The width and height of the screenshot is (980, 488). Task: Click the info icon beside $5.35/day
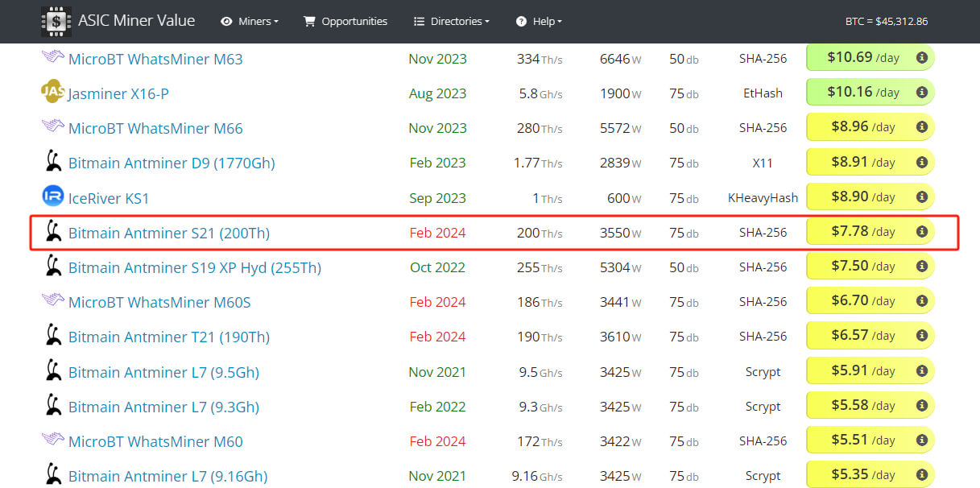pyautogui.click(x=921, y=475)
